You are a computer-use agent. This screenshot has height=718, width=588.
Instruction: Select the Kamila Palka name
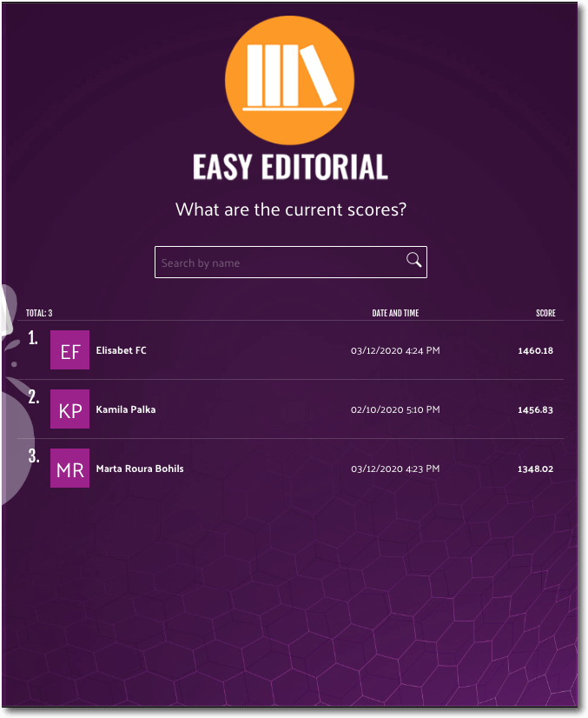(x=125, y=409)
